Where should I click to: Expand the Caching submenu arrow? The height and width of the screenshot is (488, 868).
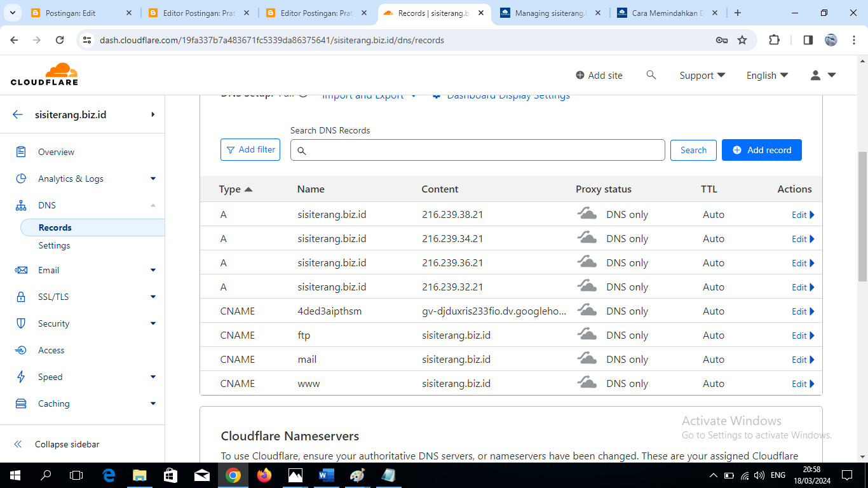click(153, 403)
